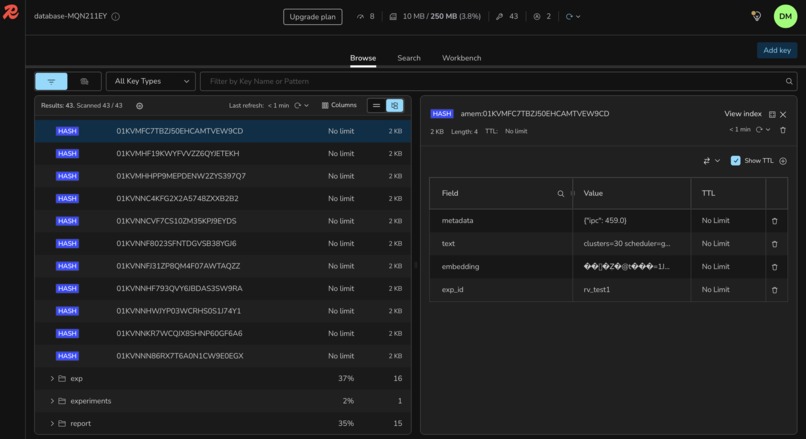Image resolution: width=806 pixels, height=439 pixels.
Task: Click the metadata value {"ipc": 459.0}
Action: 604,221
